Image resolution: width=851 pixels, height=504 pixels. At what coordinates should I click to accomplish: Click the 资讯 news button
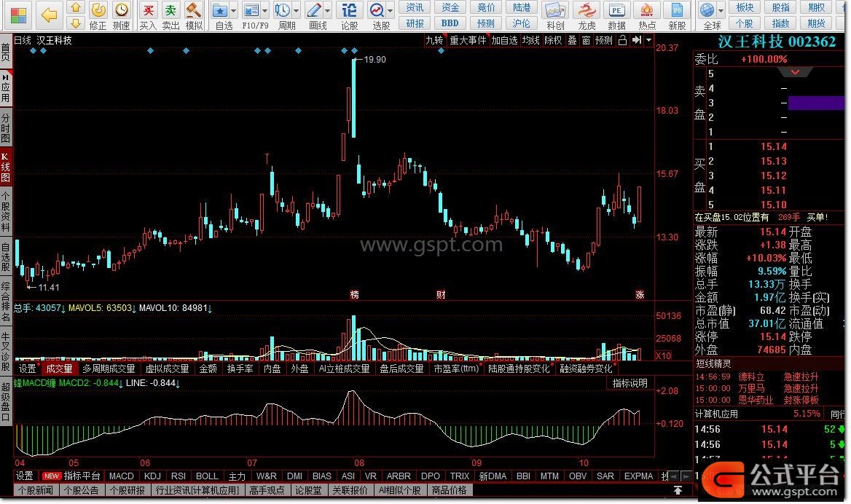(x=415, y=7)
